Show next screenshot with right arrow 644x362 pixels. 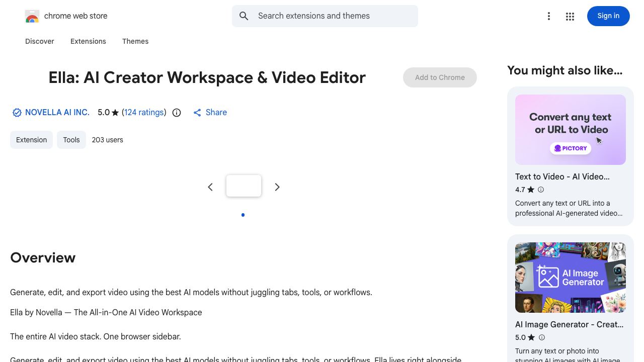click(x=277, y=187)
